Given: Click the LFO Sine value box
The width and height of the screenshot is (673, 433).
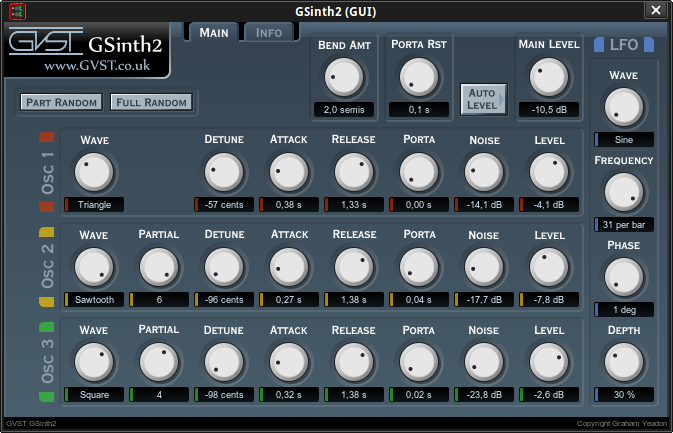Looking at the screenshot, I should point(624,139).
